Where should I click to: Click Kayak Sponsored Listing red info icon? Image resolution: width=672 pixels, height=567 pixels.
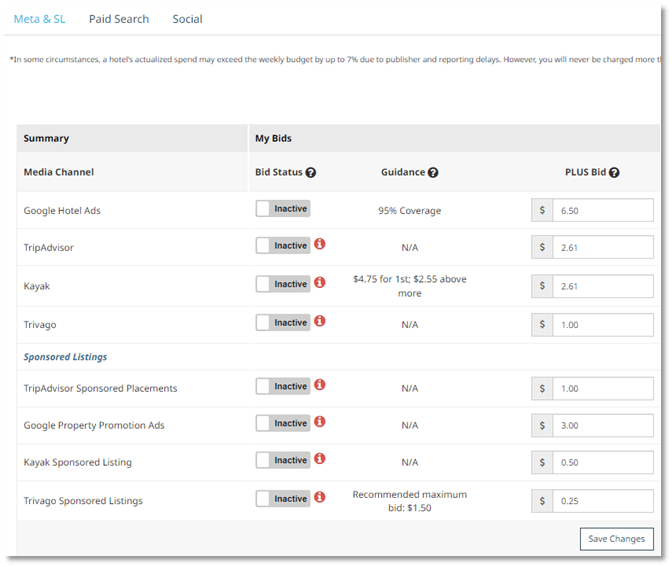tap(320, 459)
